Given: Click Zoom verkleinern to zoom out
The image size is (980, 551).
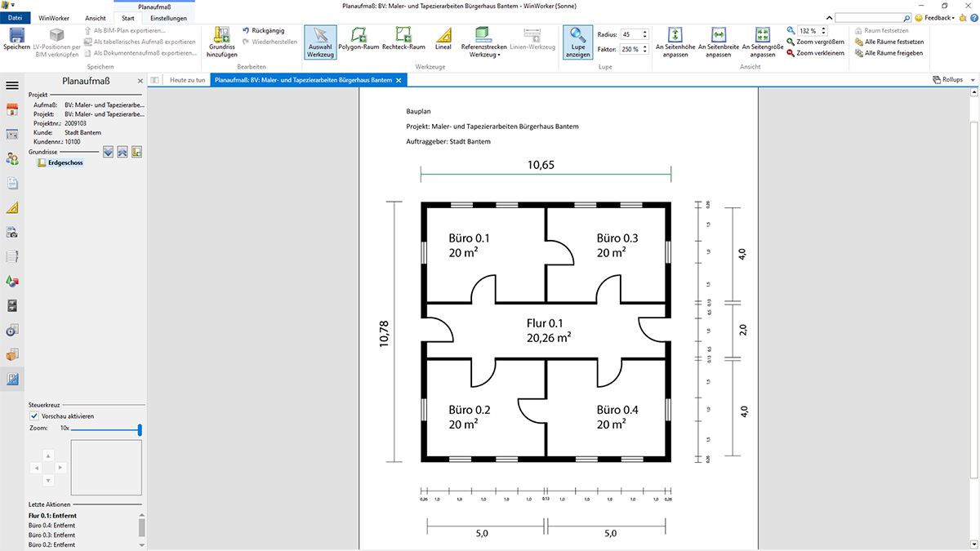Looking at the screenshot, I should point(815,53).
